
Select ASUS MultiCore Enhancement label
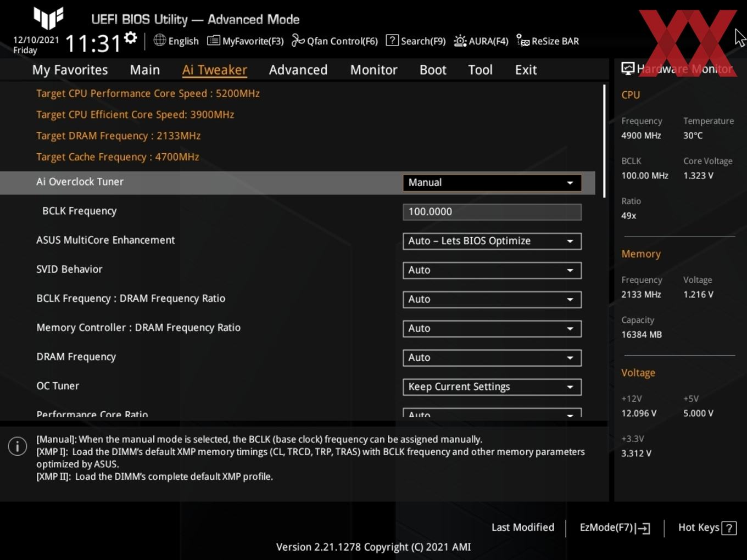tap(105, 240)
